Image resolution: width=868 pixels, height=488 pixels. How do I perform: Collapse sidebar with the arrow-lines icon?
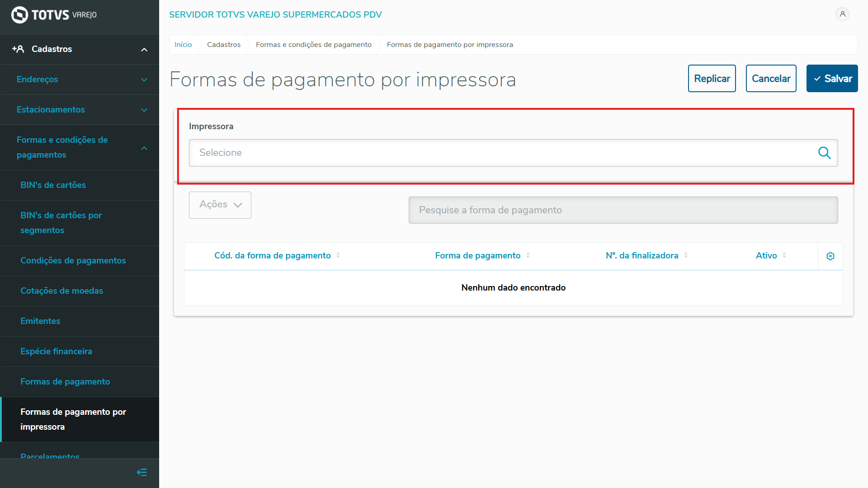[142, 472]
